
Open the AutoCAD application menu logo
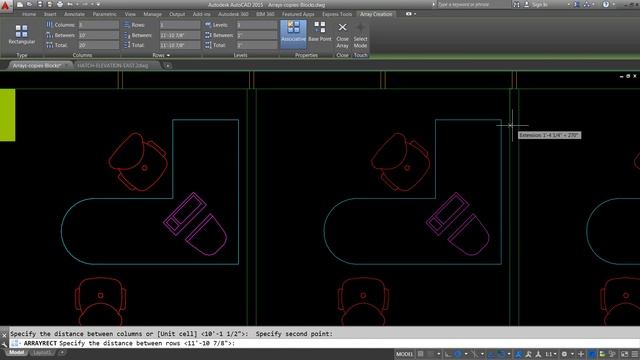tap(6, 6)
